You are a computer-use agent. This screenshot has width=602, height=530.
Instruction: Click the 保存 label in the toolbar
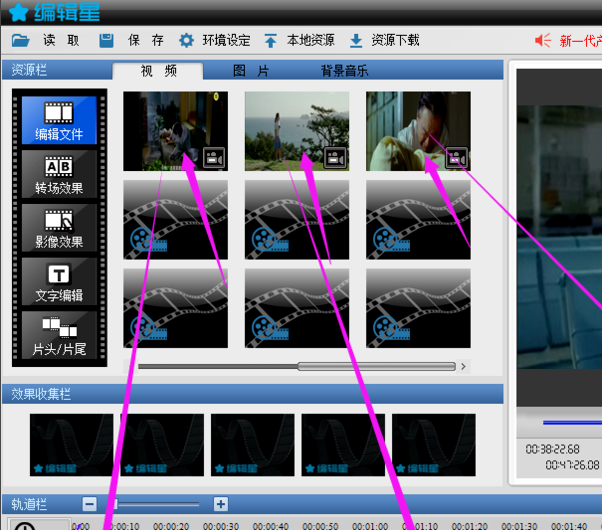click(146, 40)
